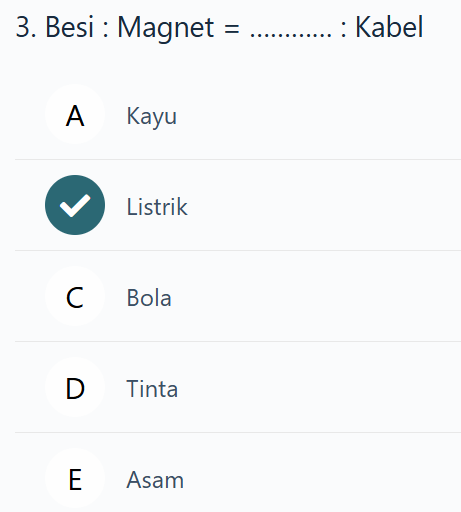Select option A radio circle
The height and width of the screenshot is (512, 461).
point(75,114)
